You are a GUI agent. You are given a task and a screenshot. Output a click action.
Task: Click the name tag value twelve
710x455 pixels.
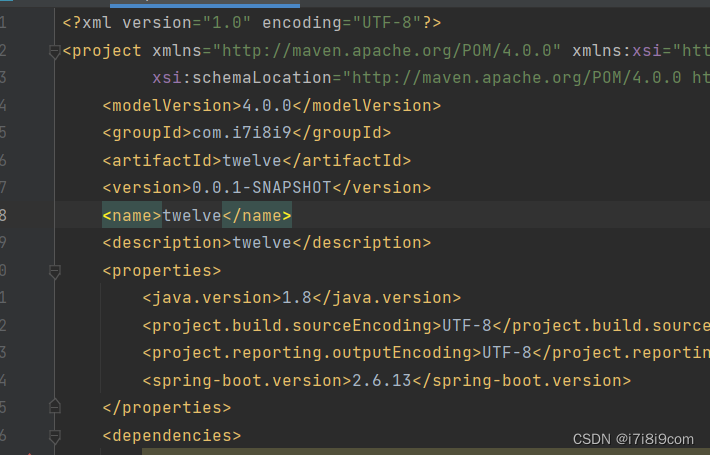click(192, 216)
